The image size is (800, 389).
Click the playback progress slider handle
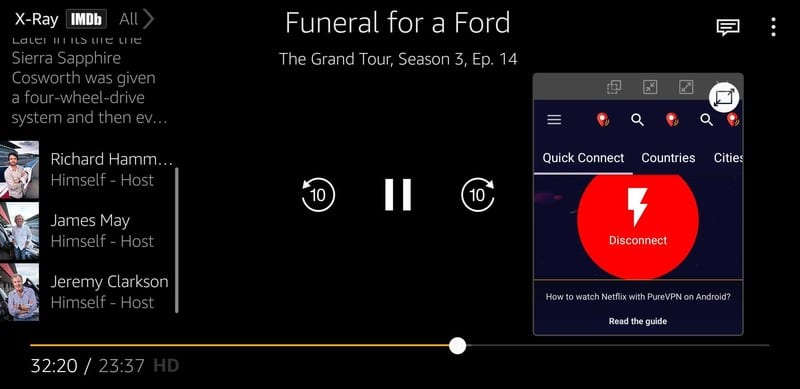pyautogui.click(x=458, y=346)
